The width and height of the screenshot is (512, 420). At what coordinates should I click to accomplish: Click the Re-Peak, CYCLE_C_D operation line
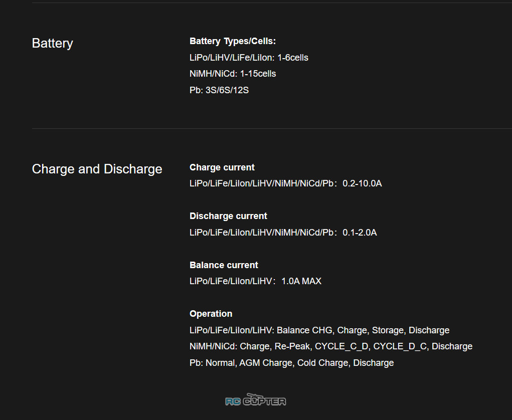(x=331, y=346)
